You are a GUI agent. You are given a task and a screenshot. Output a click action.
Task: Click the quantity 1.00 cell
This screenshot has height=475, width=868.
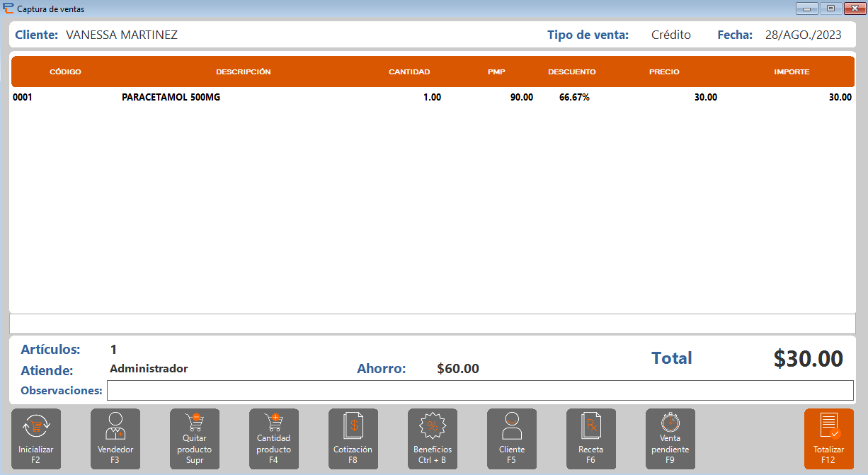pos(432,98)
